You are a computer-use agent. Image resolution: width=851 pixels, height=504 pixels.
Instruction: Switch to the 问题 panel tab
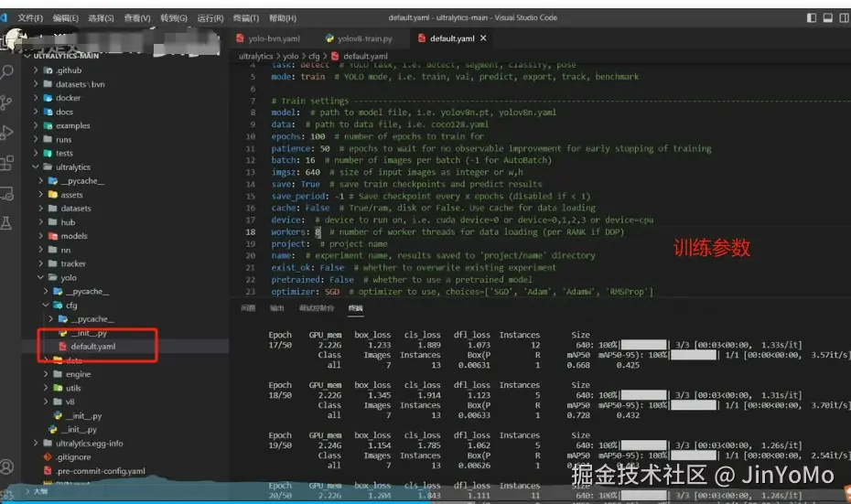(x=248, y=308)
